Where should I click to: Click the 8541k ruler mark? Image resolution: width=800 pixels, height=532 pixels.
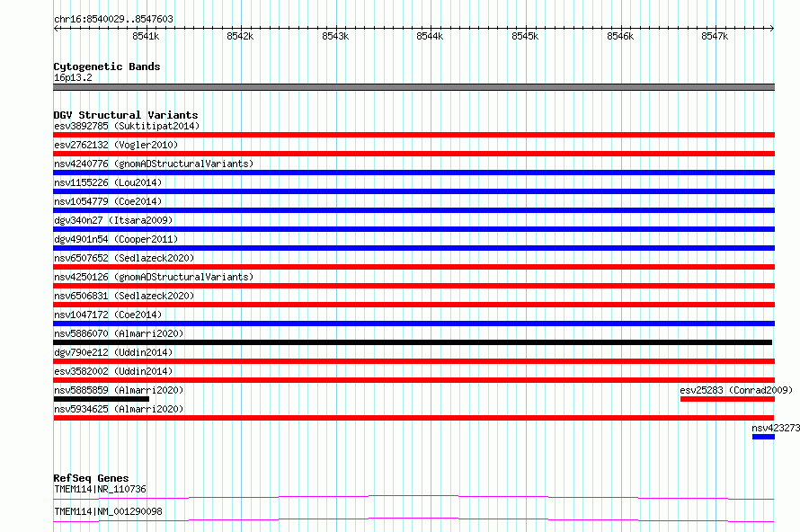(146, 36)
